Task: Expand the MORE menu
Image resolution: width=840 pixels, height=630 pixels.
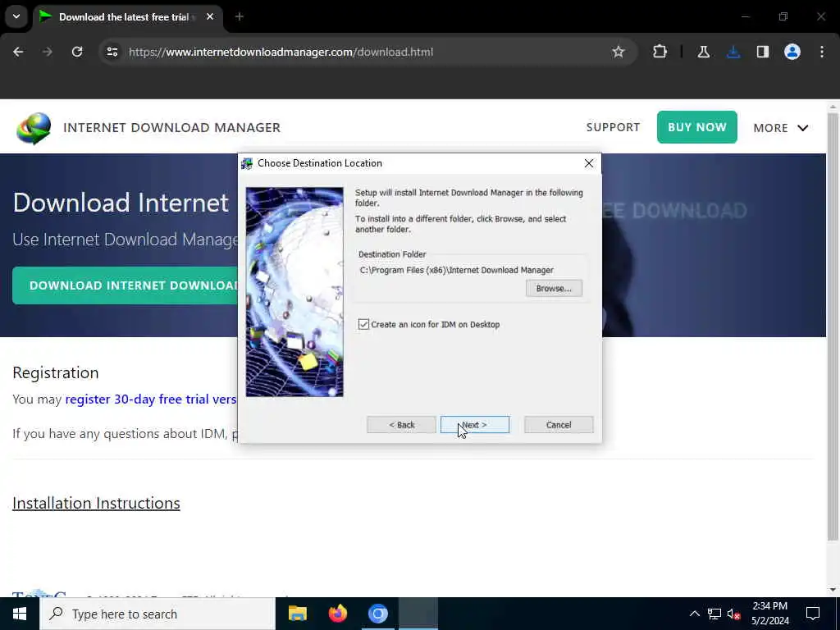Action: (781, 127)
